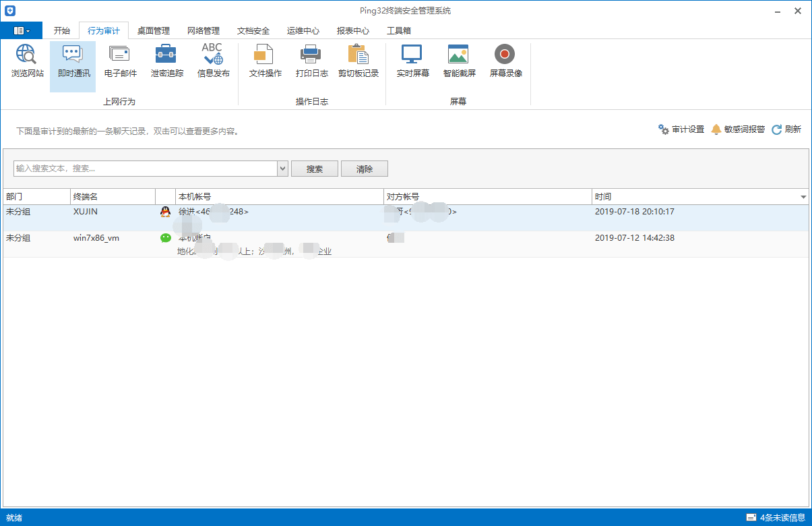Image resolution: width=812 pixels, height=526 pixels.
Task: Switch to the 桌面管理 tab
Action: coord(154,30)
